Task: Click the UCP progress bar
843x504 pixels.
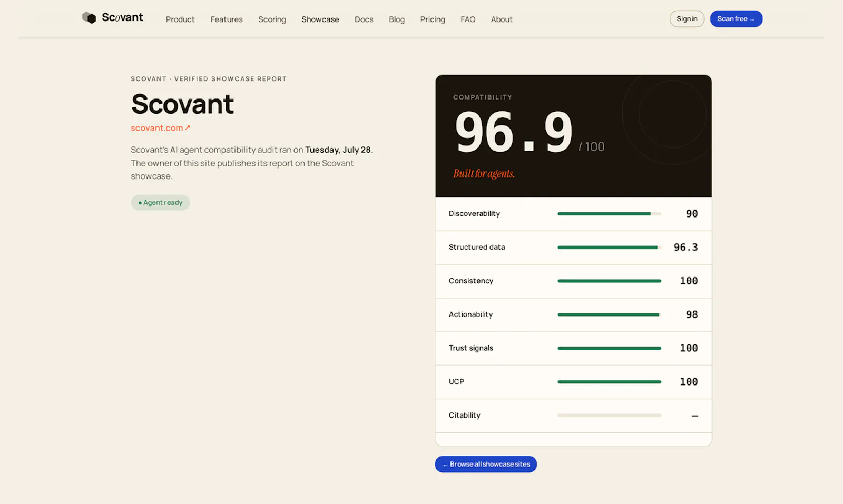Action: [609, 382]
